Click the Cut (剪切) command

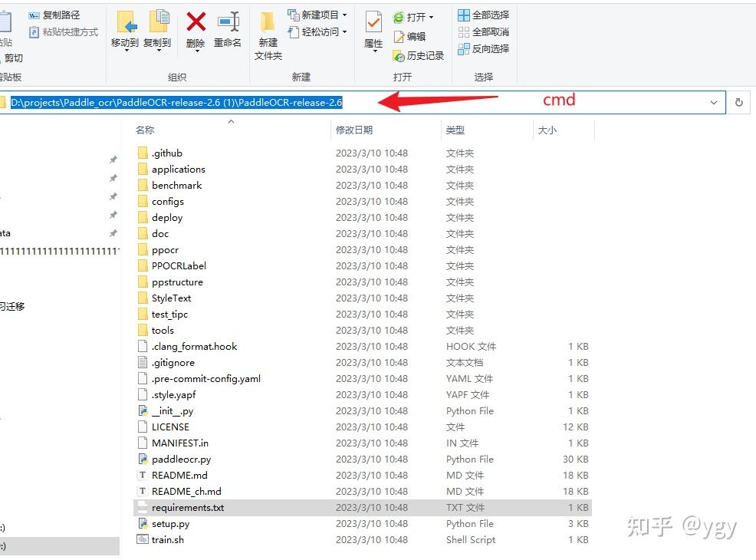pos(14,58)
